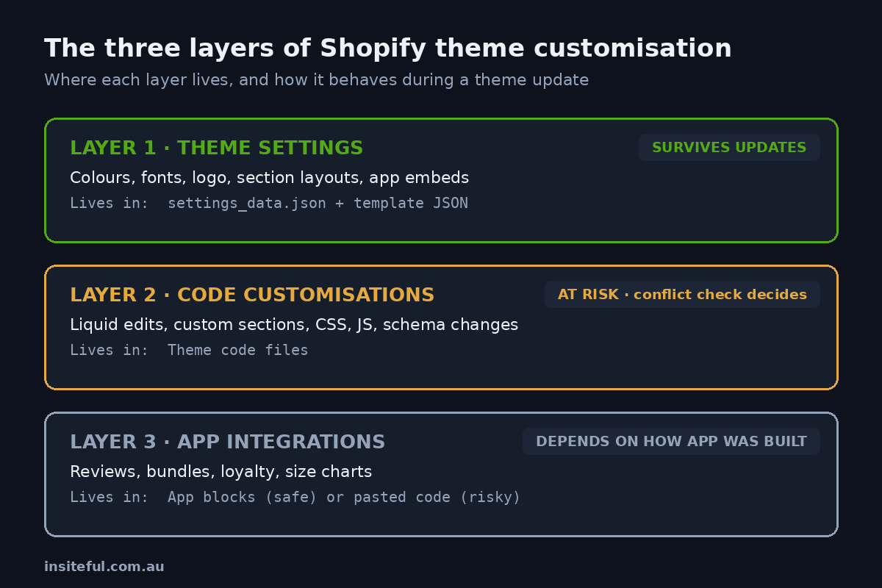
Task: Click the 'LAYER 2 · CODE CUSTOMISATIONS' heading
Action: pyautogui.click(x=252, y=295)
